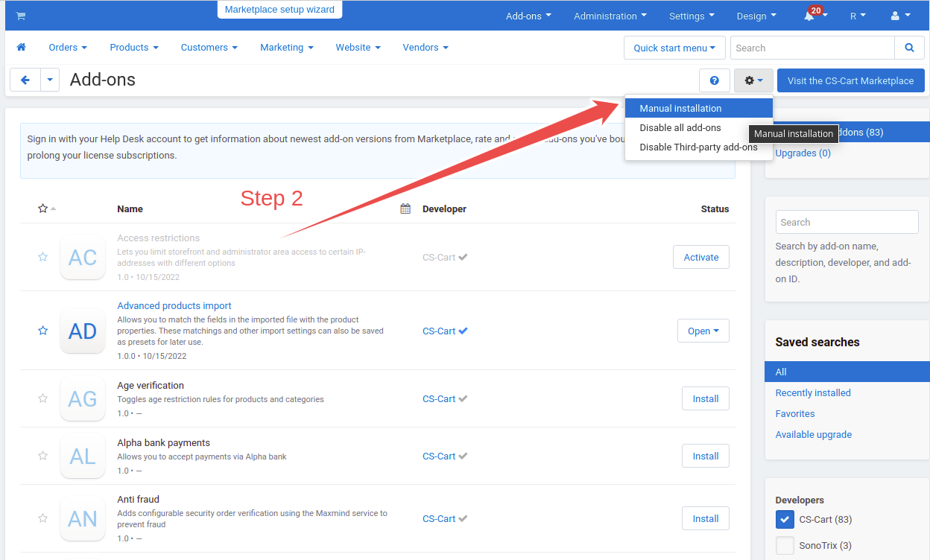
Task: Click the search magnifier button
Action: [x=909, y=48]
